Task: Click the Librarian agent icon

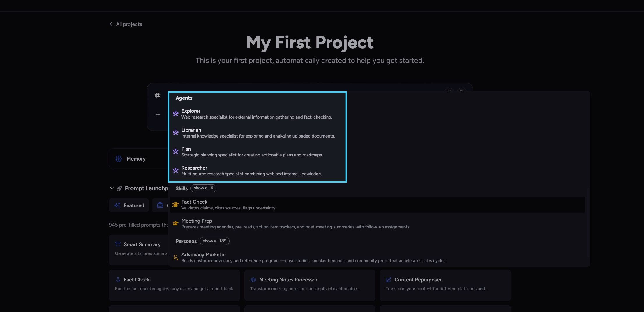Action: [175, 133]
